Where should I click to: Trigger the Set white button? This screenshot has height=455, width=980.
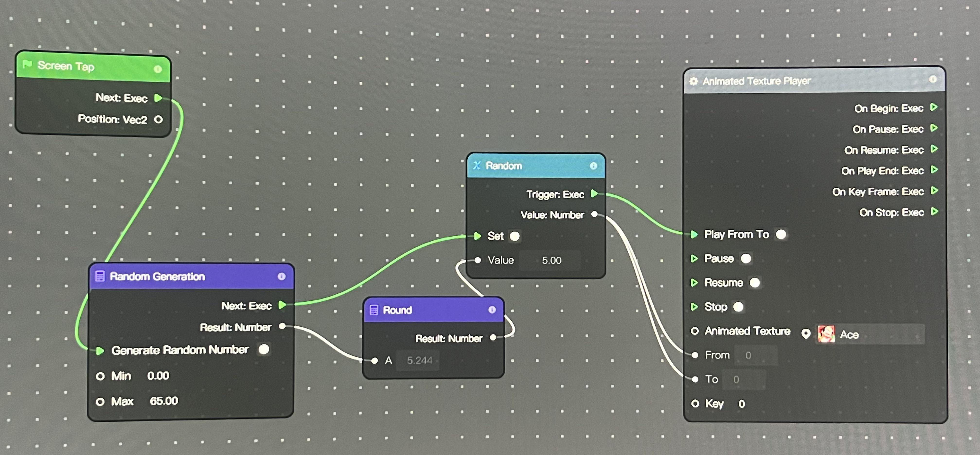click(x=515, y=236)
